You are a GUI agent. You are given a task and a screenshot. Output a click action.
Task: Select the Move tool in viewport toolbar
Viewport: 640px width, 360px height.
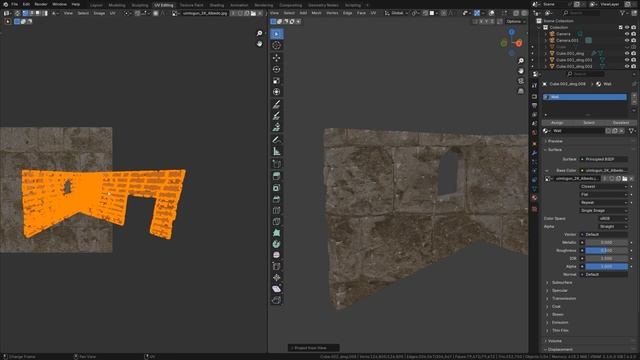click(276, 58)
